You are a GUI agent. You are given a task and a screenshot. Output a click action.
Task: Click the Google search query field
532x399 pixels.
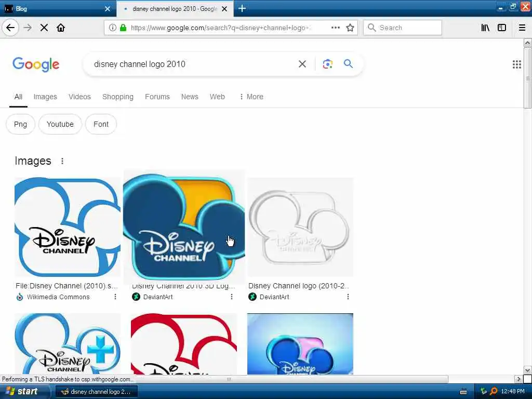tap(193, 64)
